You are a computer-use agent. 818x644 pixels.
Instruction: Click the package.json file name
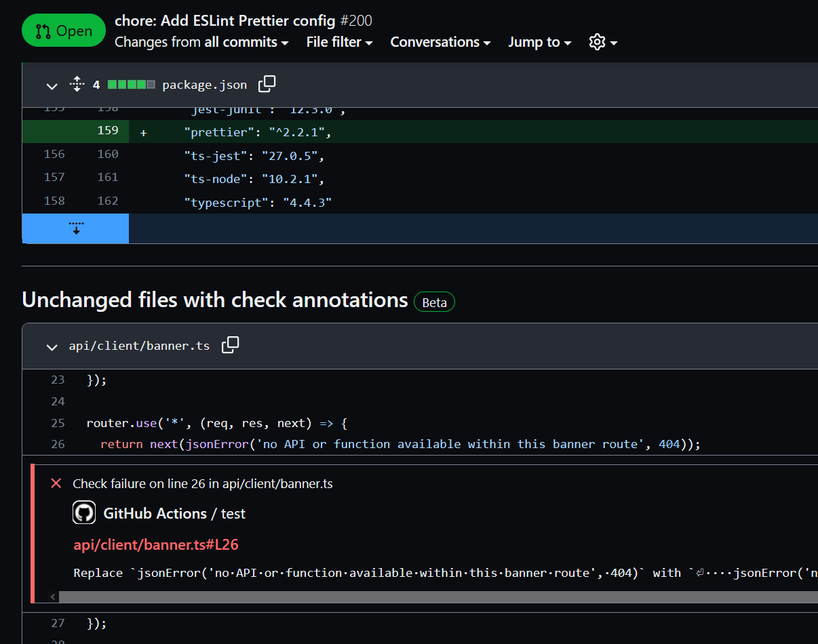click(205, 85)
